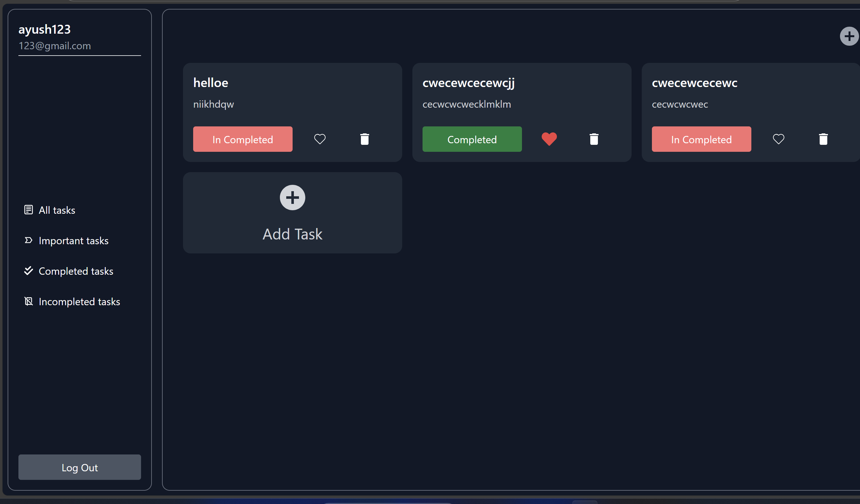Screen dimensions: 860x504
Task: Favorite the helloe task with the heart
Action: [x=320, y=139]
